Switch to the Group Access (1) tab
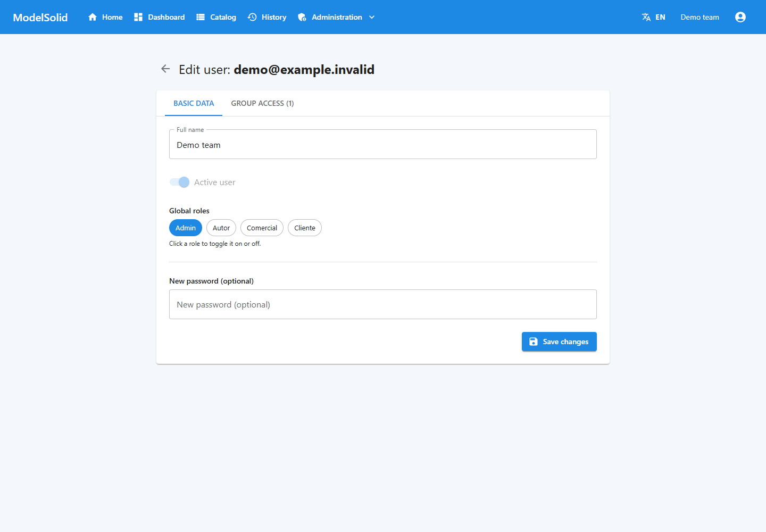The width and height of the screenshot is (766, 532). (262, 103)
